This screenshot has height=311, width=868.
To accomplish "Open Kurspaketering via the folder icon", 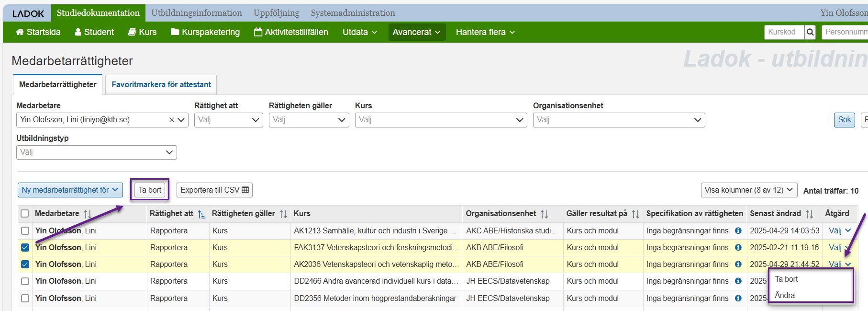I will click(175, 32).
